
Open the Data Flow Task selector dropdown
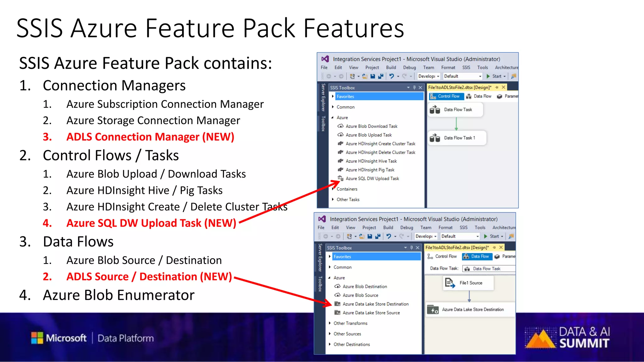pyautogui.click(x=489, y=269)
